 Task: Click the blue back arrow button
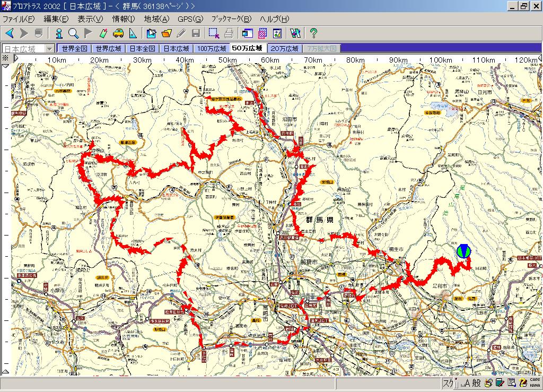pyautogui.click(x=10, y=33)
